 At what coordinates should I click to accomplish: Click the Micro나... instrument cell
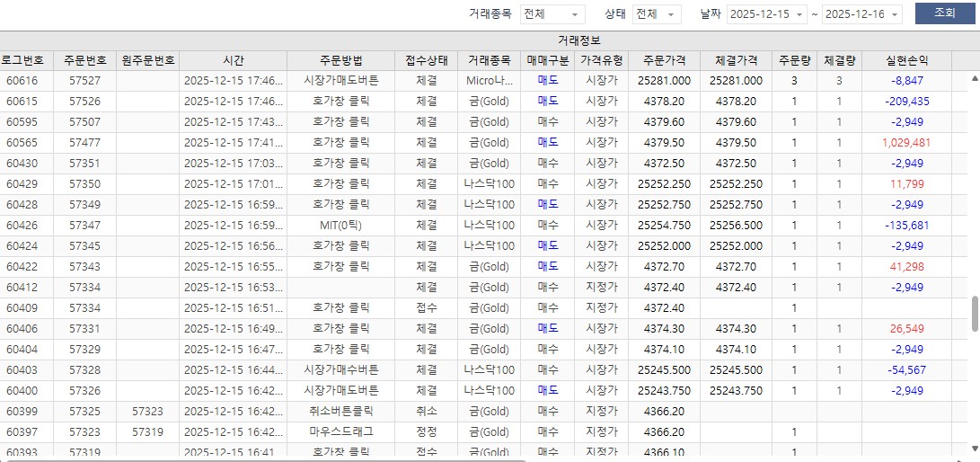coord(489,81)
